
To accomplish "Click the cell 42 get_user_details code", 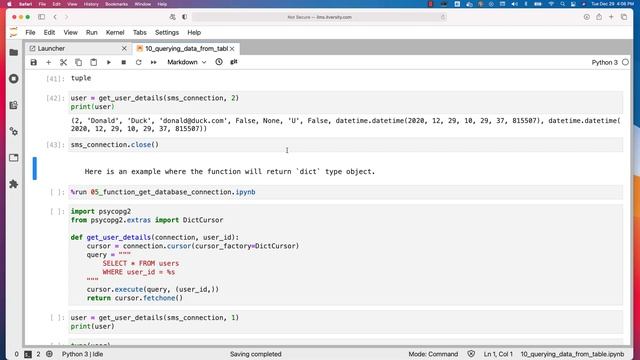I will 345,102.
